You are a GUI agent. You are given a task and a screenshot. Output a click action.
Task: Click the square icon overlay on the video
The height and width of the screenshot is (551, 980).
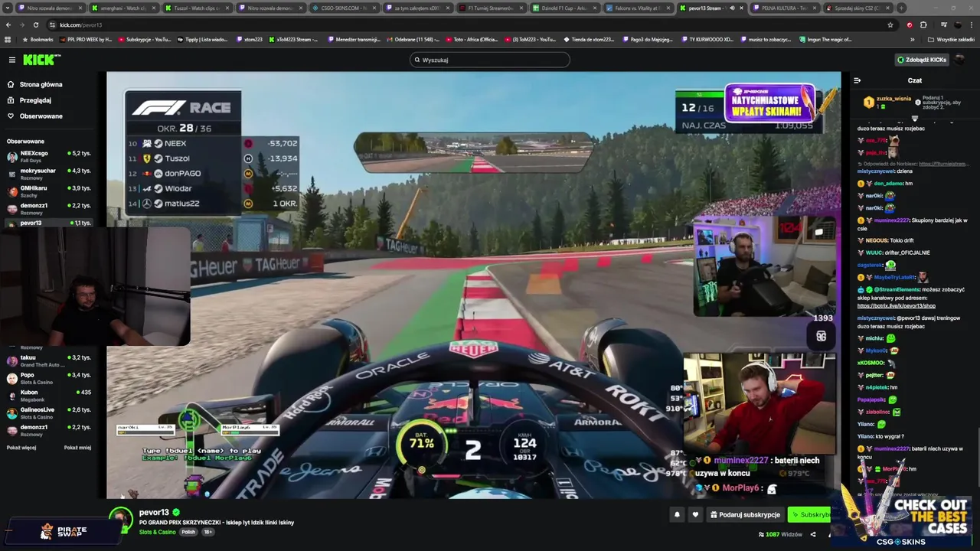(x=821, y=336)
